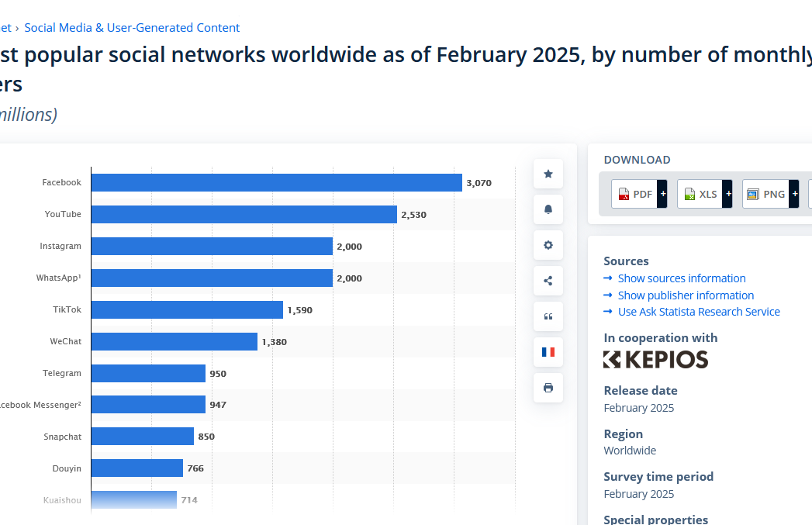Click the 3,070 value label
This screenshot has width=812, height=525.
tap(479, 183)
